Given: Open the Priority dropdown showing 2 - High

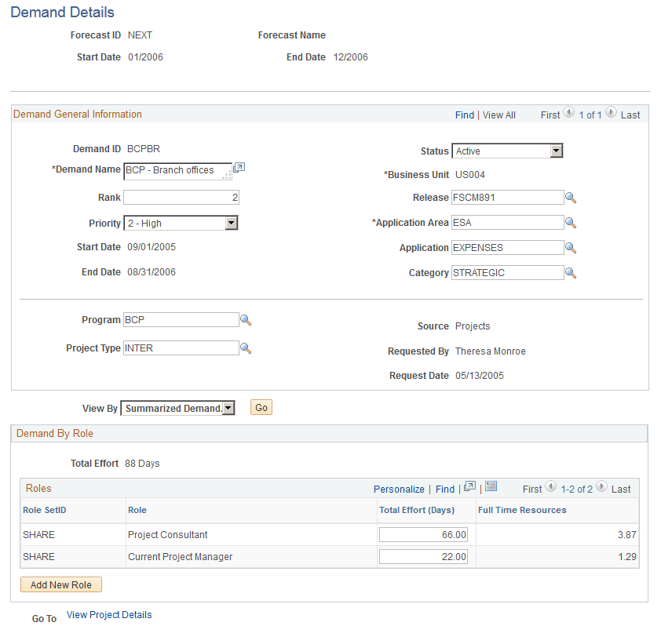Looking at the screenshot, I should coord(232,223).
